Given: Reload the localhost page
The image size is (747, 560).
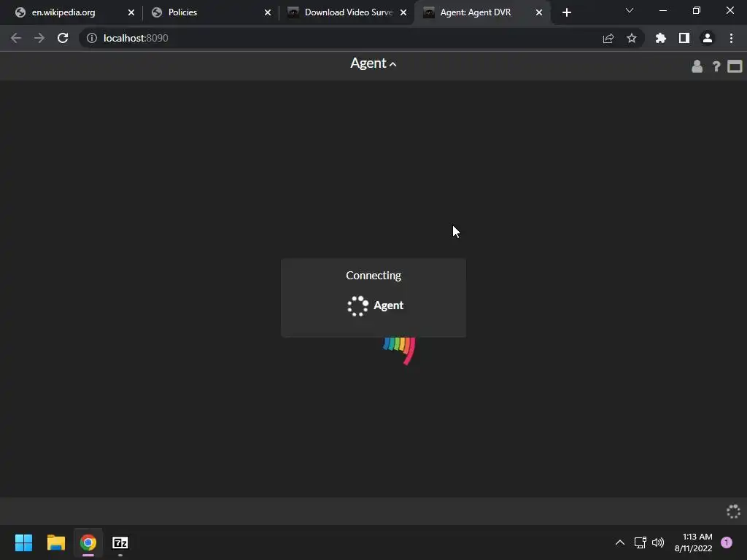Looking at the screenshot, I should [x=63, y=38].
